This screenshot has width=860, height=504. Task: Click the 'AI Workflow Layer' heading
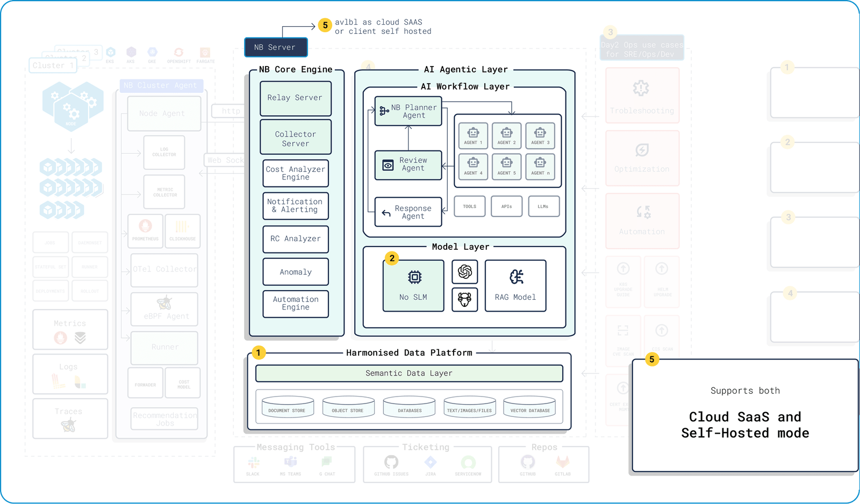tap(465, 87)
